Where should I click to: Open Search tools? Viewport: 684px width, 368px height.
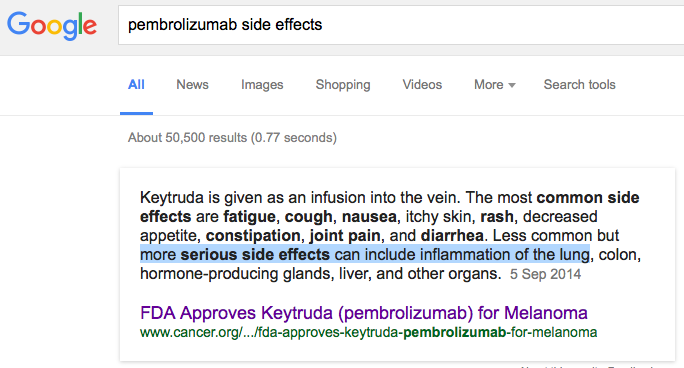coord(579,85)
